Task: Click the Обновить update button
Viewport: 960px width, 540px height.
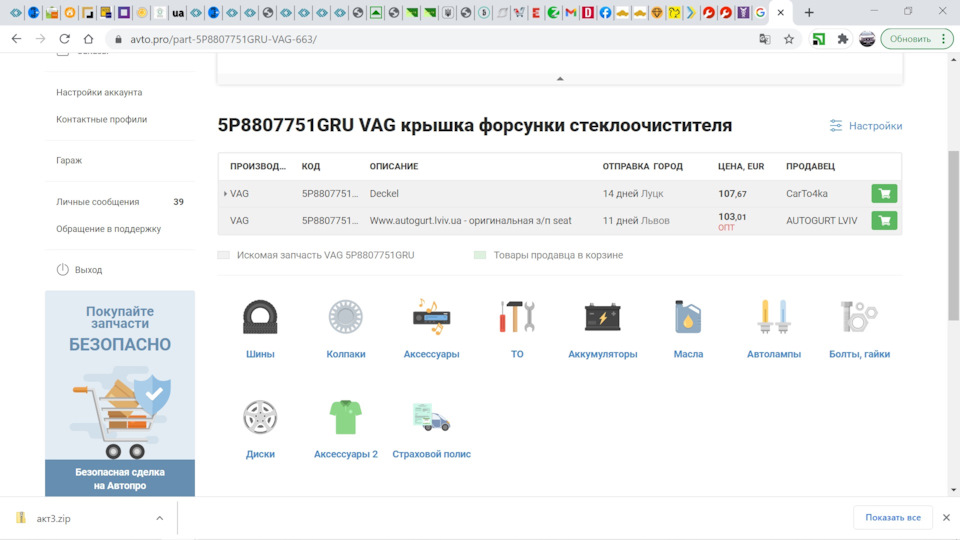Action: (x=910, y=39)
